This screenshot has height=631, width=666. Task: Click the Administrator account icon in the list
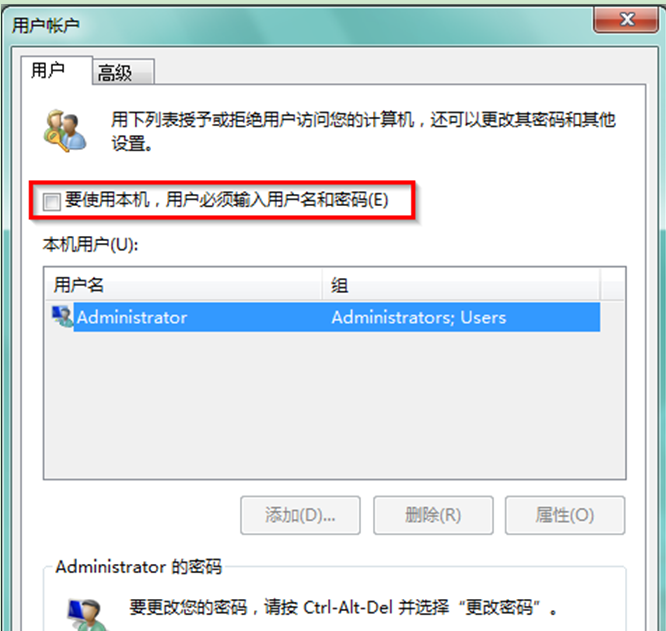click(62, 317)
